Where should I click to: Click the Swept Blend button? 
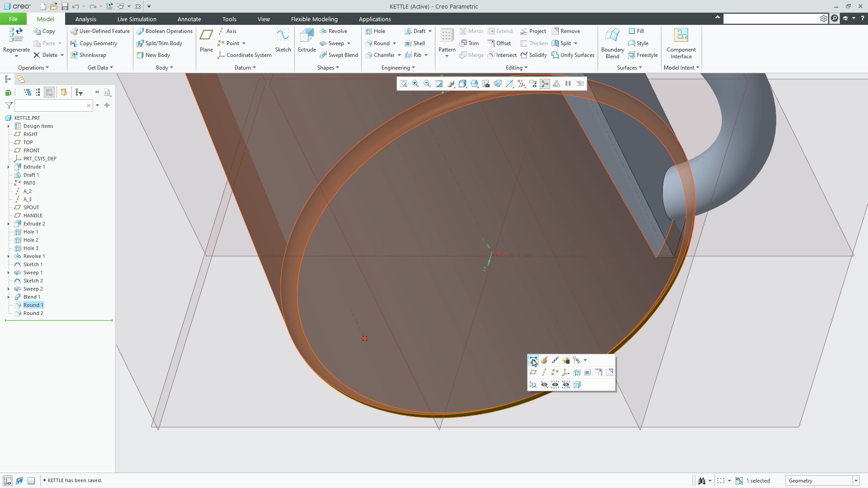tap(339, 55)
